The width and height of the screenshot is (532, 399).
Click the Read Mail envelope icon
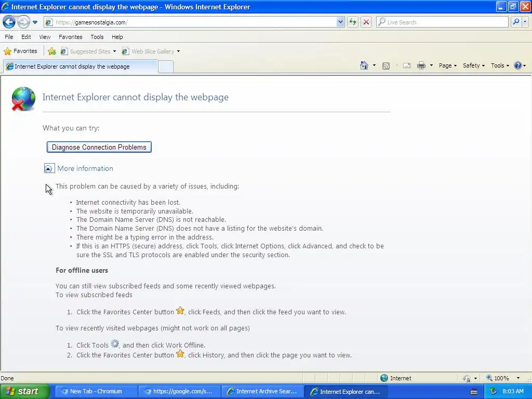point(407,65)
